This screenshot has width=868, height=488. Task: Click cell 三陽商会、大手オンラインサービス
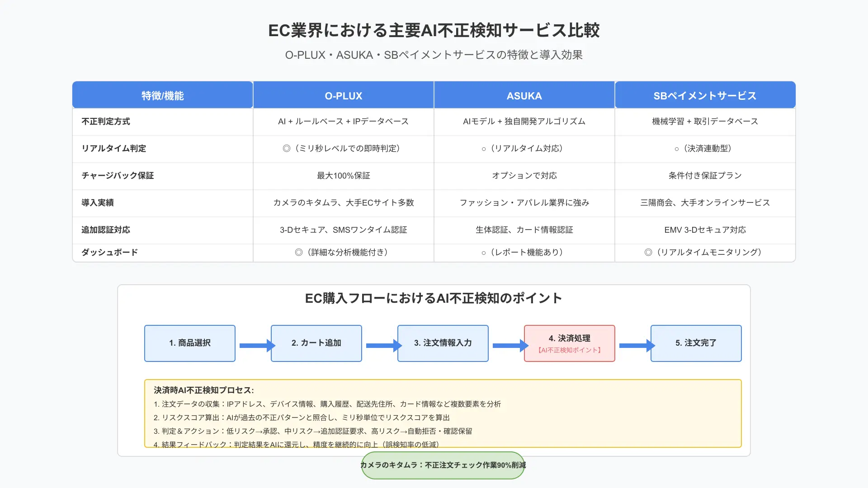[x=705, y=203]
